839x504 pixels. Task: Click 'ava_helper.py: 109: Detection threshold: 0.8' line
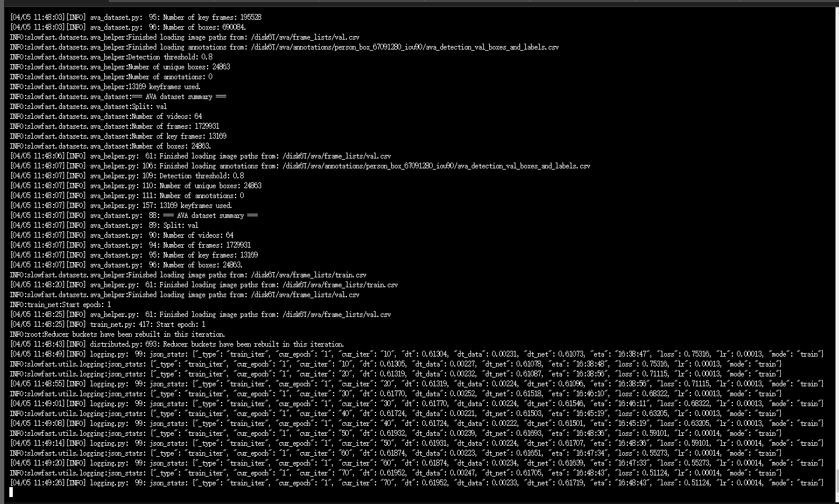point(127,176)
